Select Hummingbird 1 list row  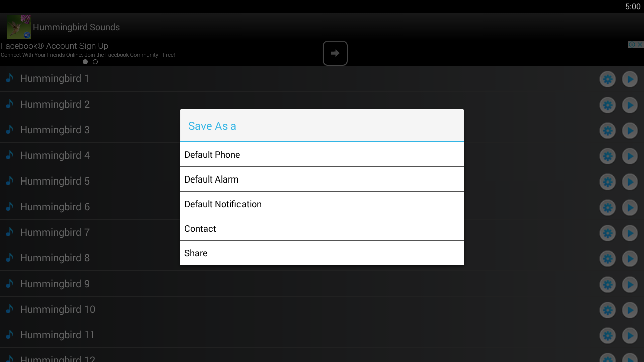(322, 78)
